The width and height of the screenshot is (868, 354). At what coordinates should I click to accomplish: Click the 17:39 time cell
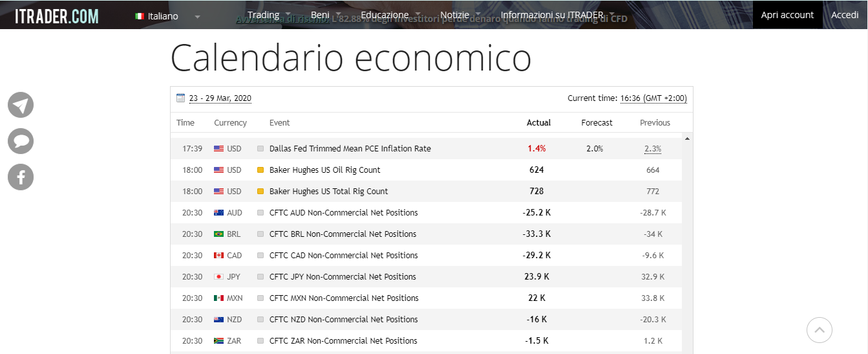click(x=192, y=149)
